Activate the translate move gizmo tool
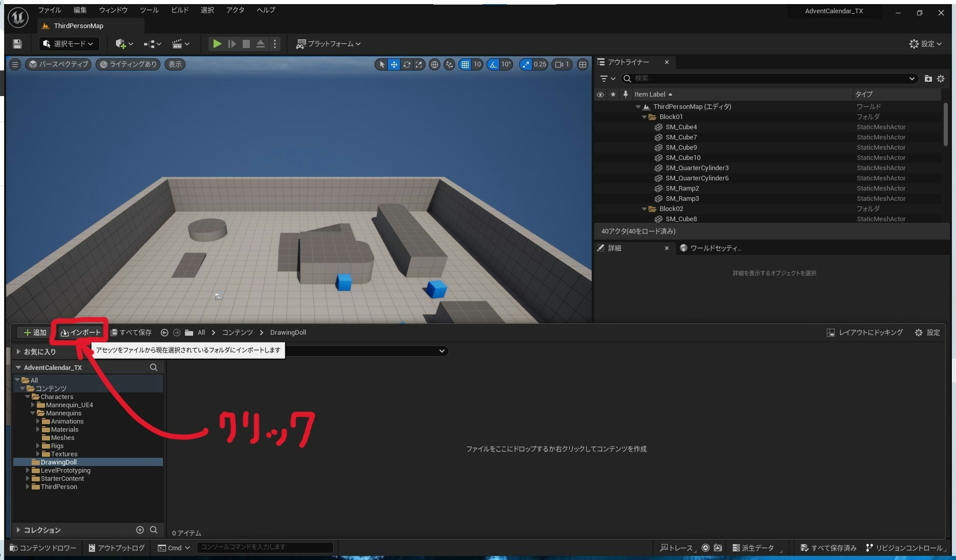Screen dimensions: 956x560 click(x=394, y=64)
